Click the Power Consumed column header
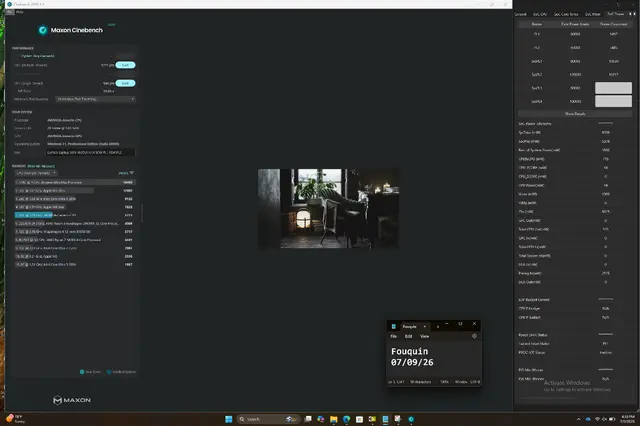 coord(613,24)
